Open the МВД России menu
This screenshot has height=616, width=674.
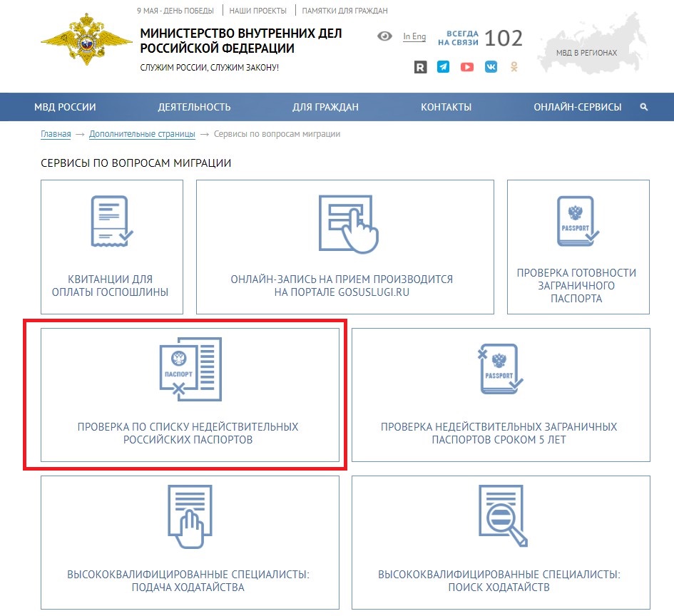pyautogui.click(x=65, y=107)
